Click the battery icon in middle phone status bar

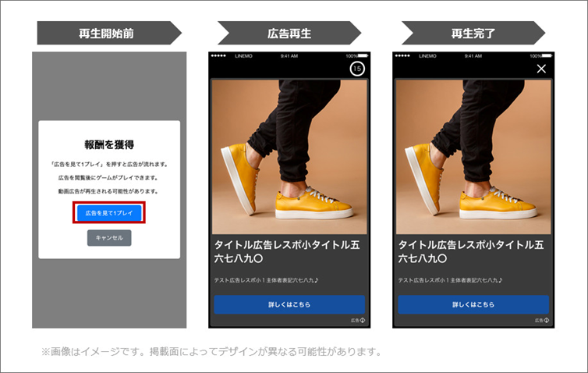pyautogui.click(x=363, y=56)
